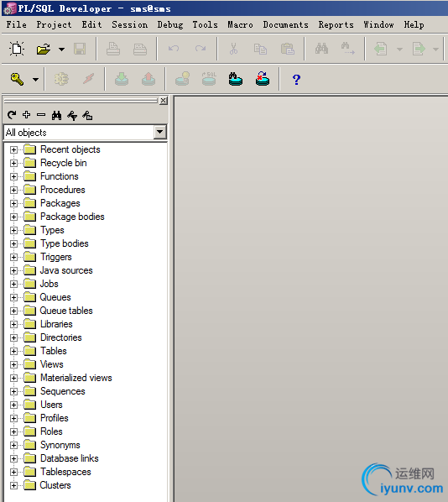This screenshot has height=502, width=448.
Task: Click the Redo arrow icon
Action: [x=201, y=49]
